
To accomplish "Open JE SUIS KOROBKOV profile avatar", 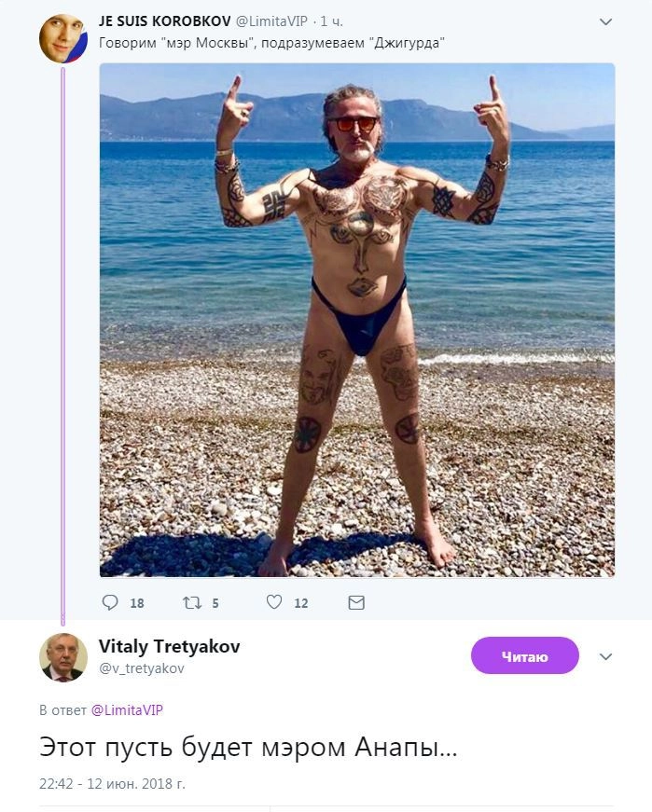I will coord(62,39).
